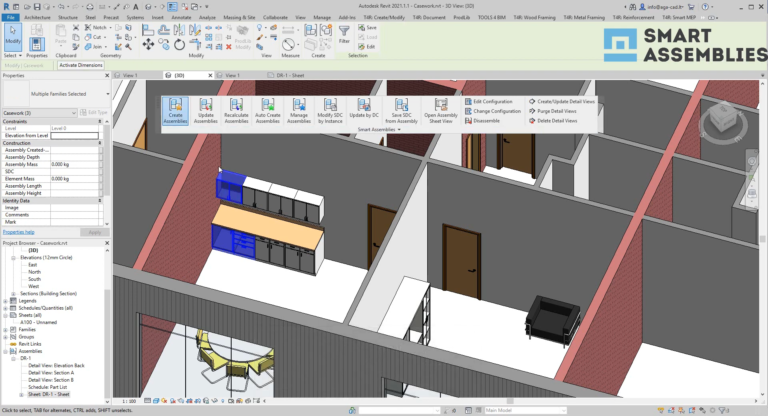The width and height of the screenshot is (768, 416).
Task: Expand the Sections (Building Section) node
Action: [x=13, y=294]
